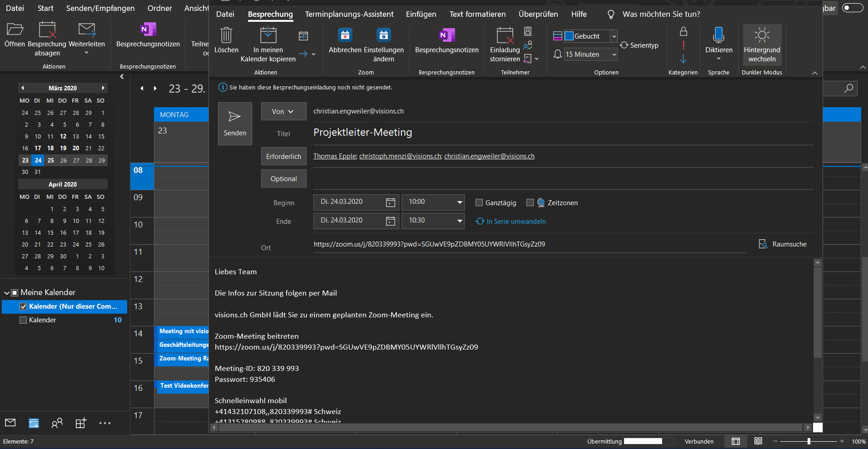This screenshot has width=868, height=449.
Task: Open Besprechungsnotizen OneNote in meeting ribbon
Action: pyautogui.click(x=446, y=35)
